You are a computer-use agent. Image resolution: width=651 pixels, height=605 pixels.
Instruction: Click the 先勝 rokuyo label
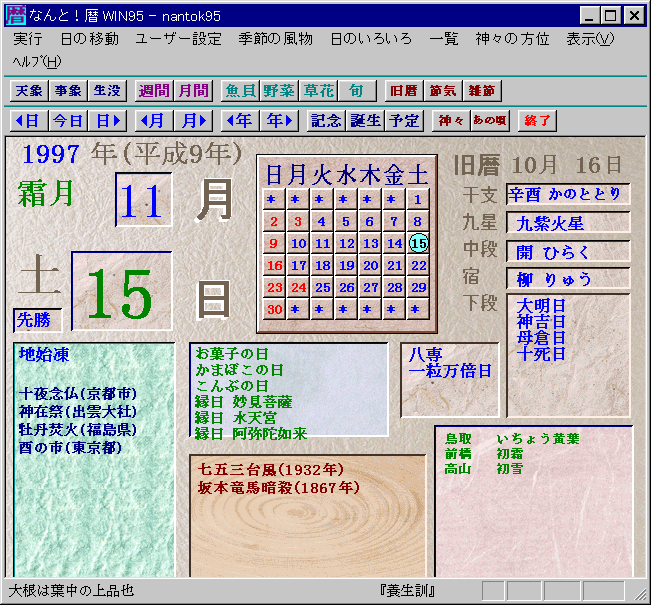coord(37,320)
